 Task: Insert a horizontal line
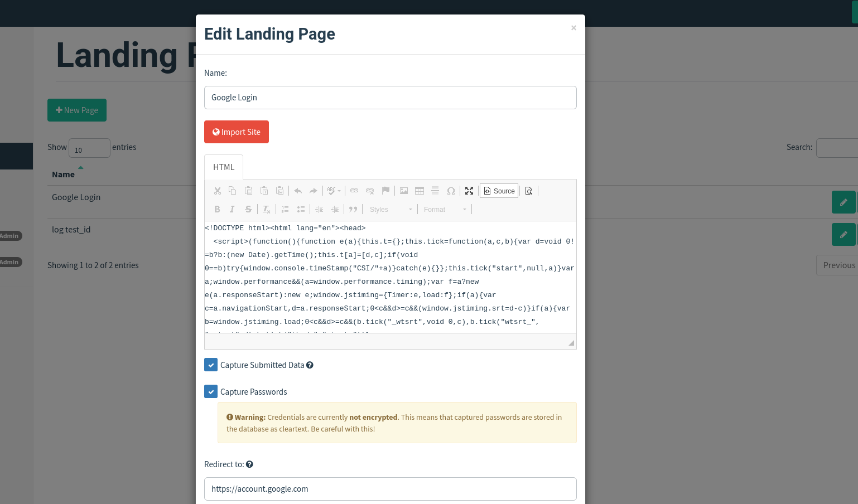click(x=435, y=191)
